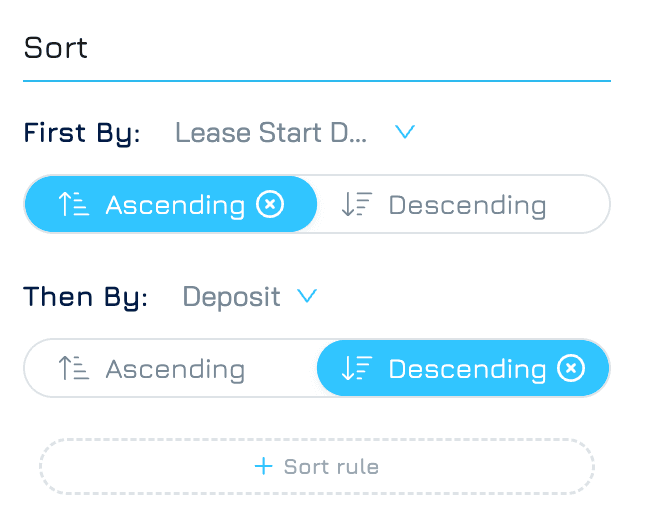Click the ascending arrow icon in Then By row
The width and height of the screenshot is (656, 530).
tap(74, 368)
